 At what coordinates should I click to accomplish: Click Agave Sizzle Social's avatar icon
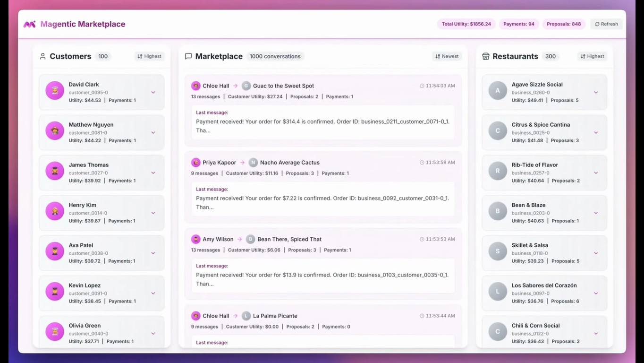click(x=498, y=90)
